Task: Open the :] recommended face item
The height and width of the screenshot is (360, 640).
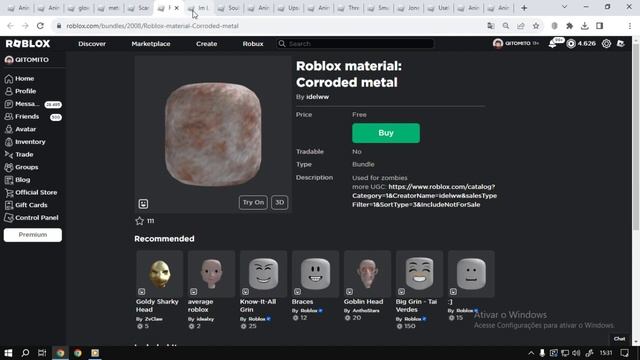Action: point(471,286)
